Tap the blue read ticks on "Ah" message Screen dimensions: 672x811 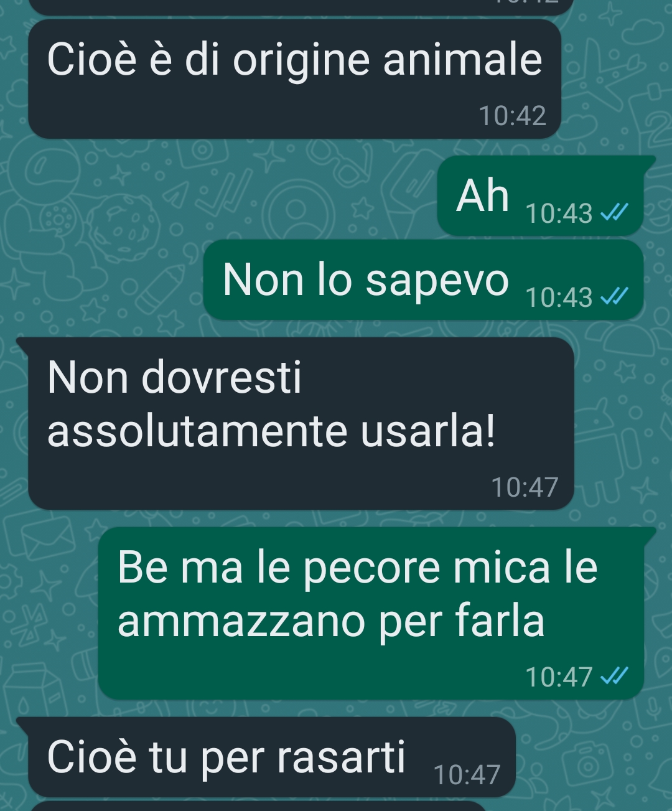point(614,213)
